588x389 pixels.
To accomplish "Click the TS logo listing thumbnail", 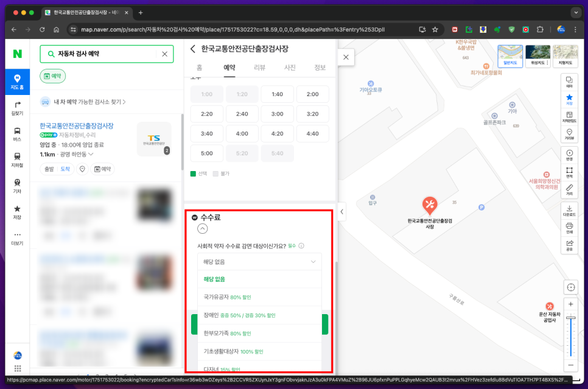I will 154,139.
